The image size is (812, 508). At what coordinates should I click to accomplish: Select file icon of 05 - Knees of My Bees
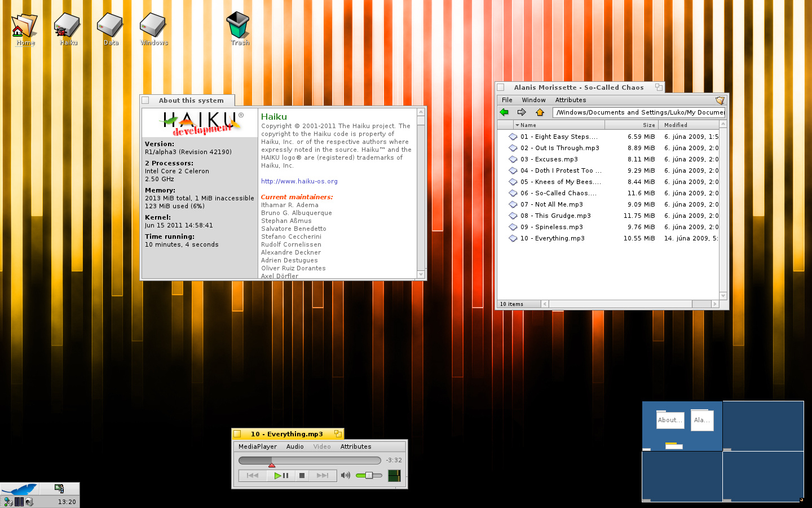(x=513, y=182)
